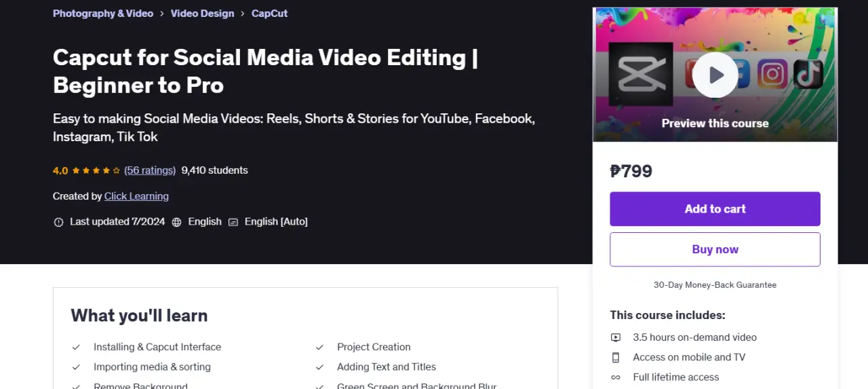The height and width of the screenshot is (389, 868).
Task: Click the ₱799 course price
Action: coord(631,171)
